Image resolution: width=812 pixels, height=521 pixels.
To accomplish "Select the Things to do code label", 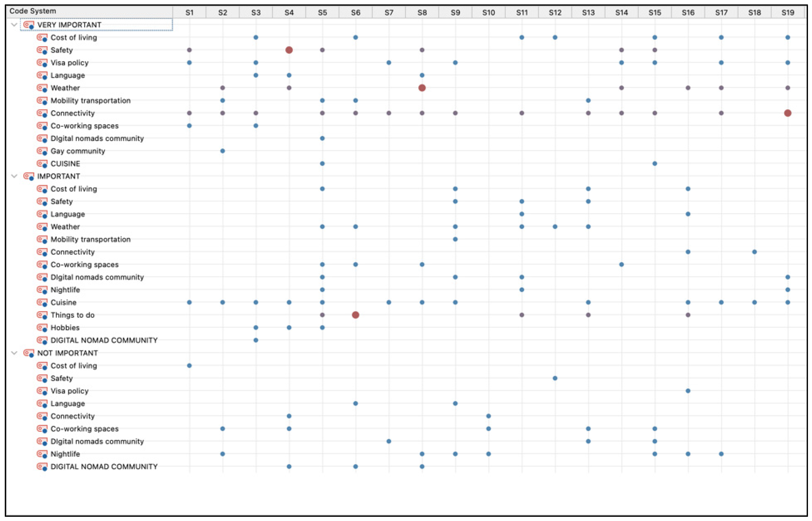I will [72, 315].
